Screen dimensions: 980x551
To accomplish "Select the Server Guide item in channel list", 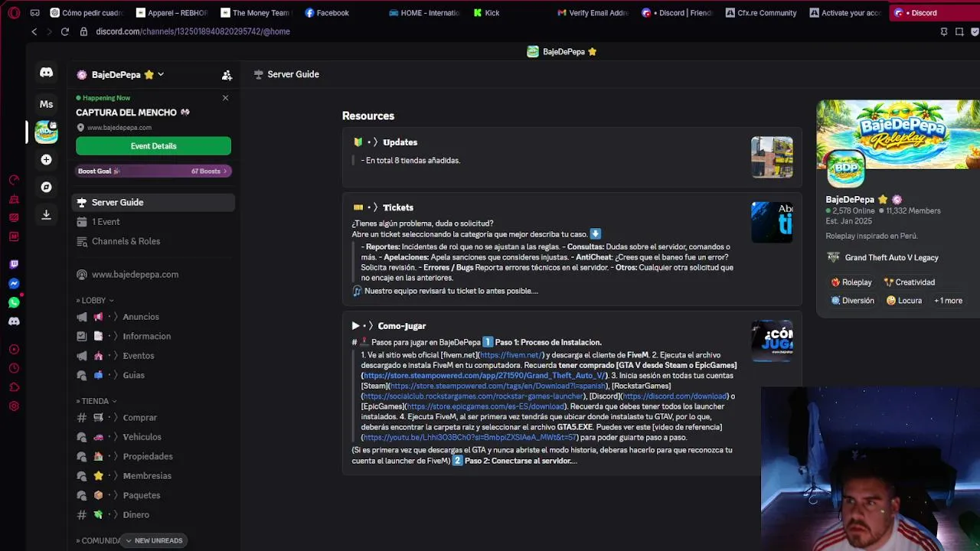I will [153, 202].
